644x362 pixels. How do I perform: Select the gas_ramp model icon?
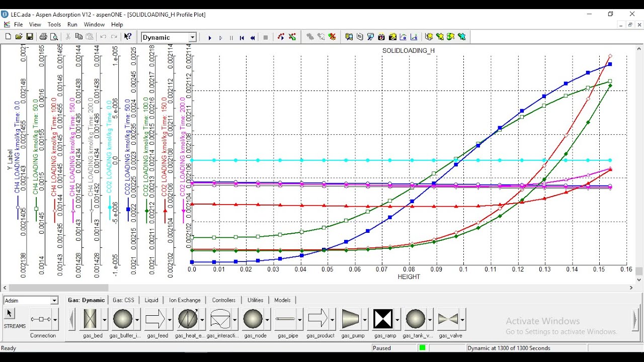click(x=383, y=319)
